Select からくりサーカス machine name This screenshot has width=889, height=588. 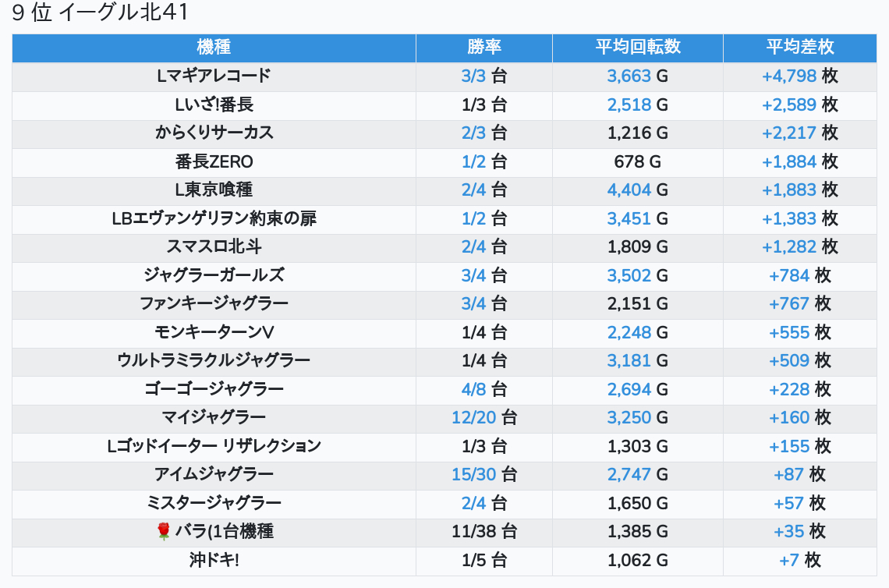pos(214,133)
